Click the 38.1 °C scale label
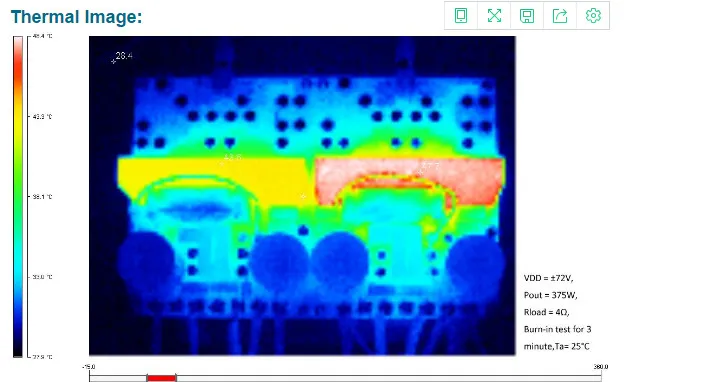Screen dimensions: 717x382 (x=42, y=197)
